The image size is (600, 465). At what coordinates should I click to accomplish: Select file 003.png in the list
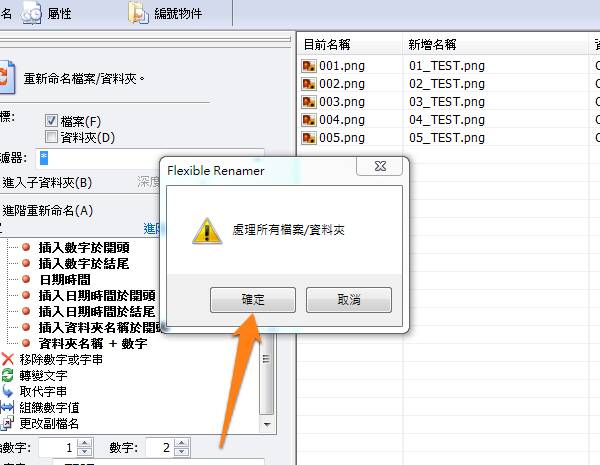pos(342,102)
